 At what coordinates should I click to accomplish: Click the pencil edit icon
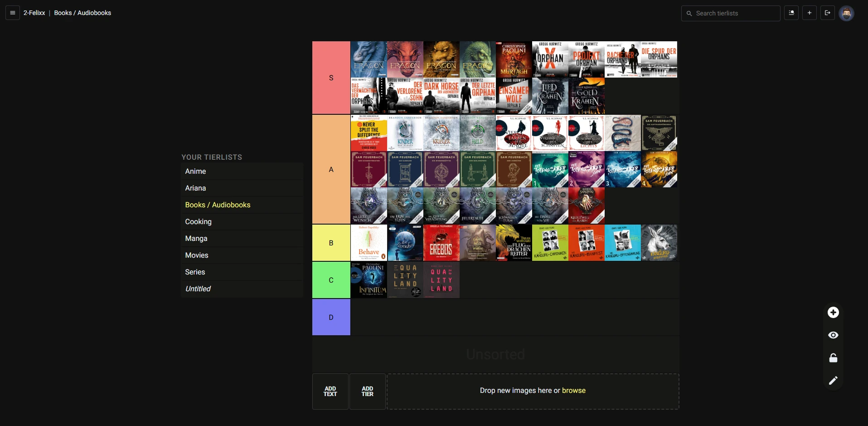coord(833,381)
